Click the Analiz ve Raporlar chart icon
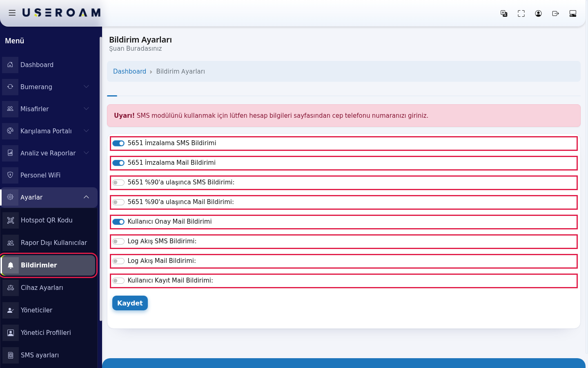This screenshot has width=588, height=368. 10,153
